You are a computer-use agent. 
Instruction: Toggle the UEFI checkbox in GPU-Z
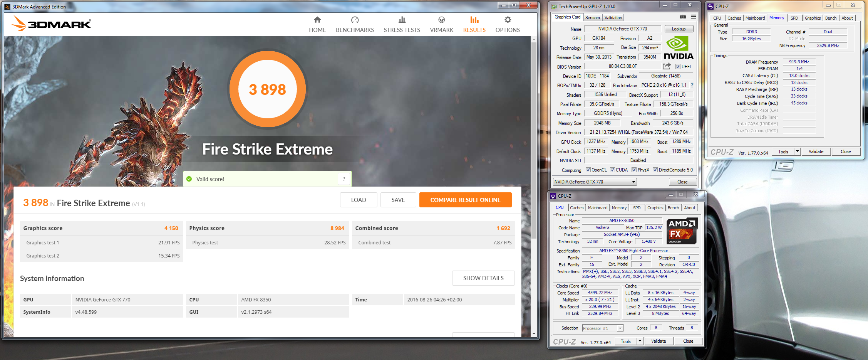pyautogui.click(x=678, y=66)
